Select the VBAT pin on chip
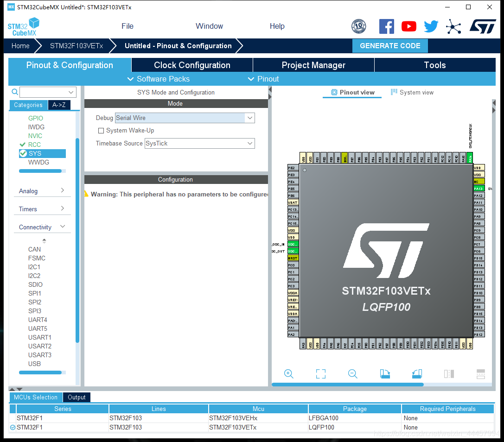This screenshot has height=442, width=504. tap(293, 202)
